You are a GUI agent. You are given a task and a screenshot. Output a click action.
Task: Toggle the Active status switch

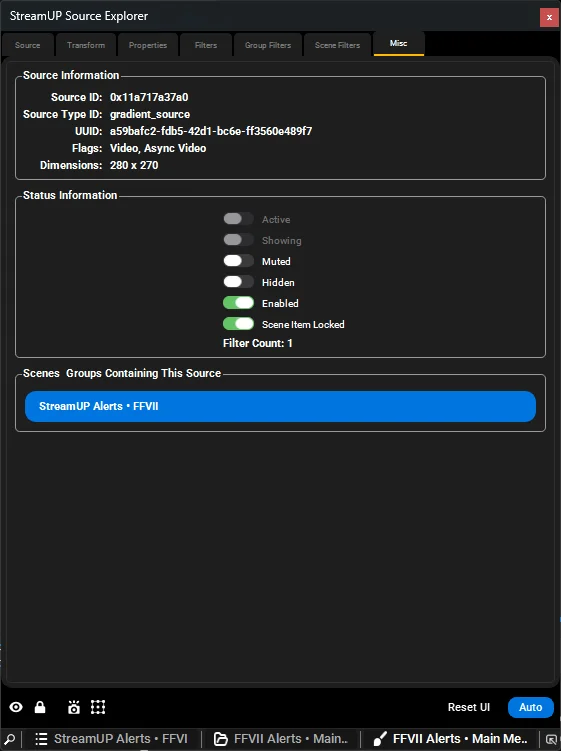click(x=238, y=219)
